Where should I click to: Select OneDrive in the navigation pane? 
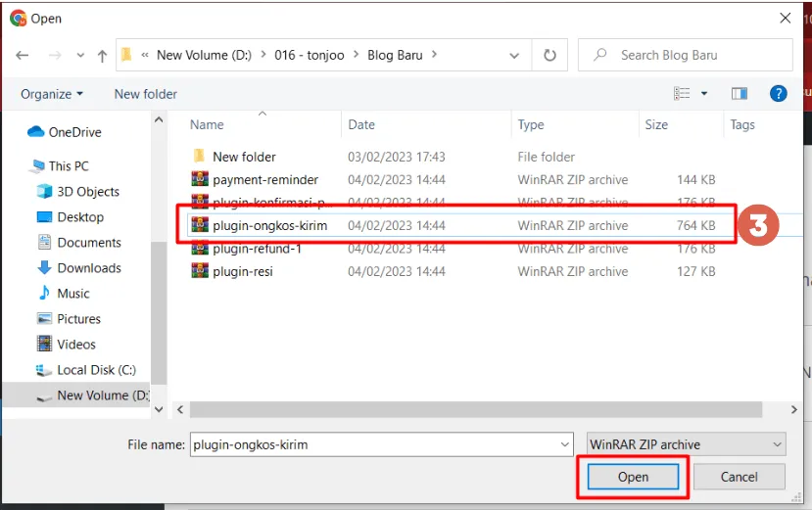(74, 132)
